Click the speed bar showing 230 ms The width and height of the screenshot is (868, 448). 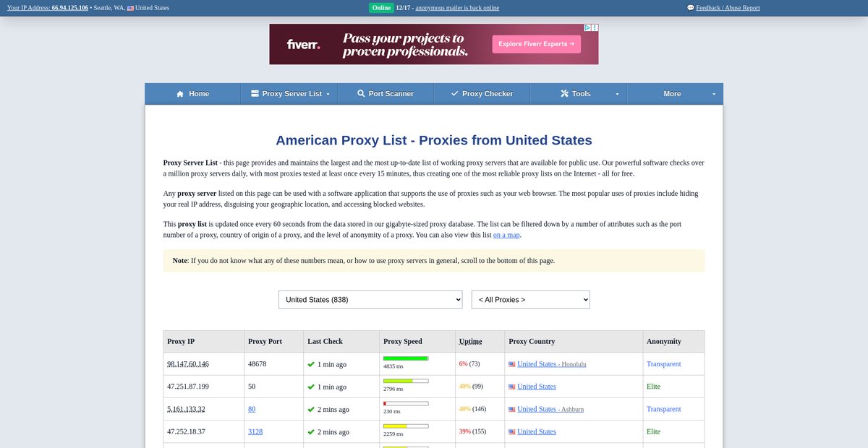pyautogui.click(x=406, y=403)
